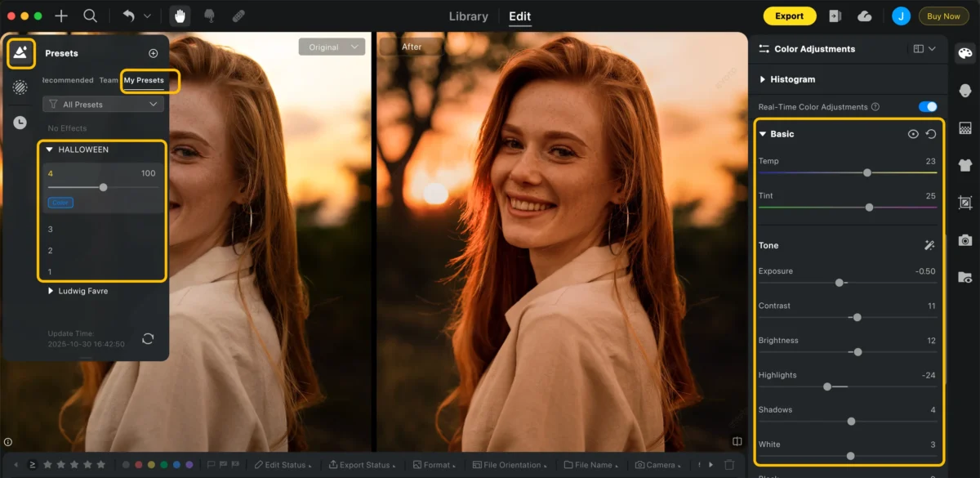Image resolution: width=980 pixels, height=478 pixels.
Task: Click the Contrast slider handle
Action: [x=857, y=317]
